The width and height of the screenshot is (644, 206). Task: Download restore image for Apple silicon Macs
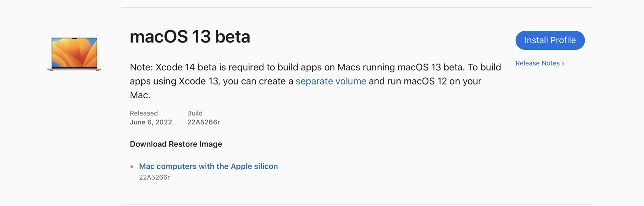208,166
